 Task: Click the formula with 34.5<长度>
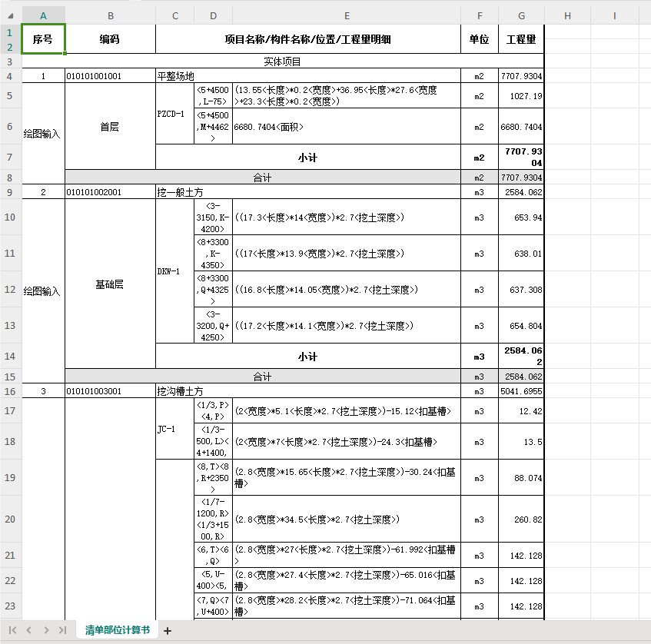coord(347,519)
